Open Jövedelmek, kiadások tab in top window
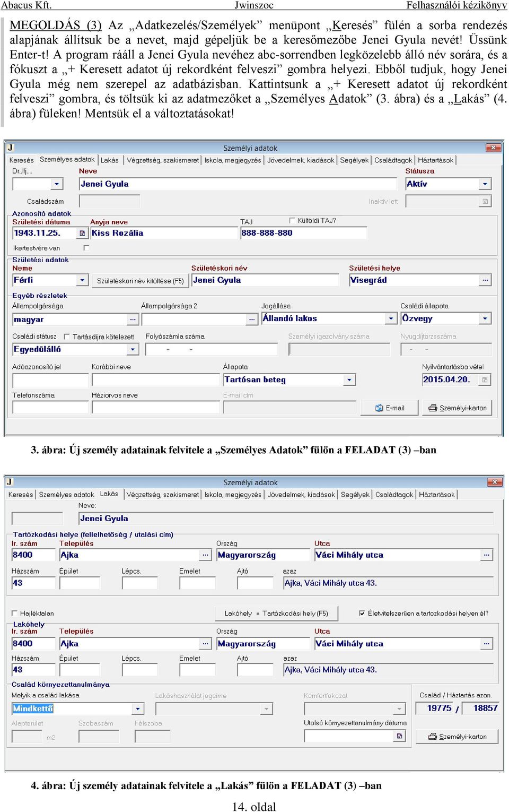 pos(301,160)
